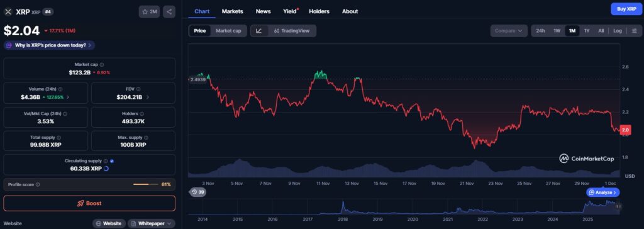Click the 3.53% Vol/Mkt Cap value

click(x=45, y=121)
